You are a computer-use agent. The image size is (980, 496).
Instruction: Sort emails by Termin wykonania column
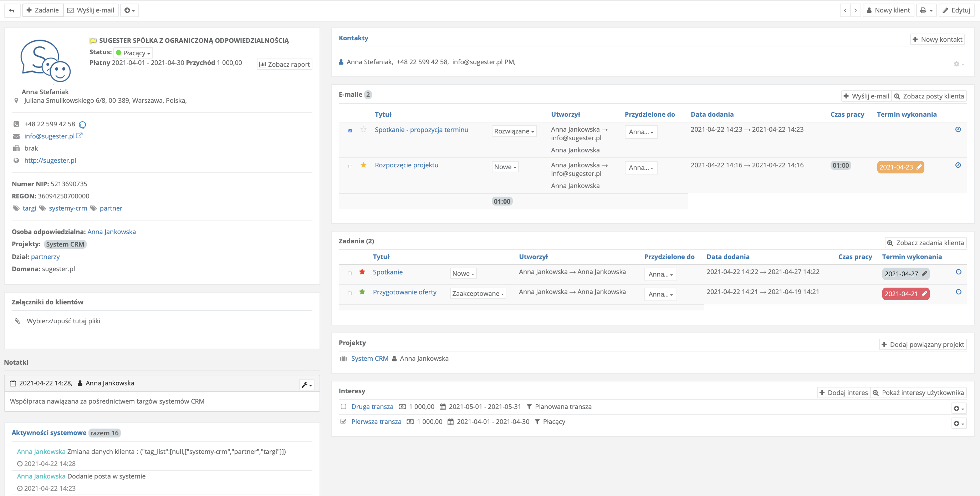pos(906,114)
